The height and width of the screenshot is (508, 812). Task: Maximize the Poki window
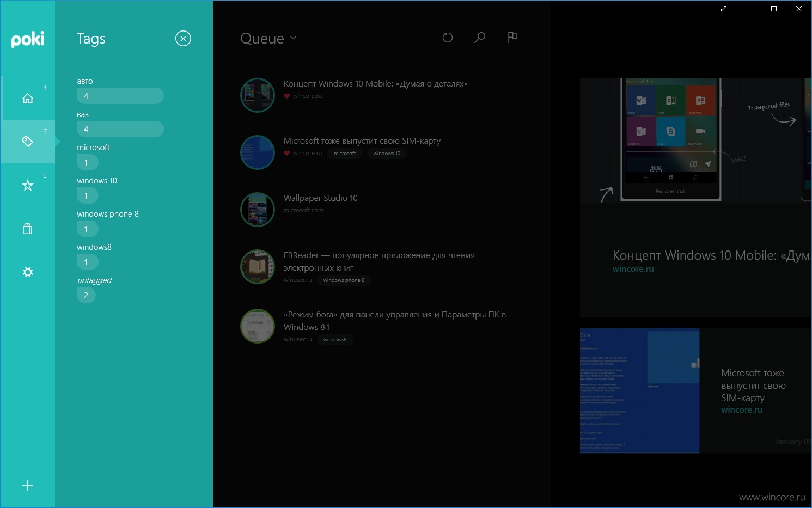point(774,9)
